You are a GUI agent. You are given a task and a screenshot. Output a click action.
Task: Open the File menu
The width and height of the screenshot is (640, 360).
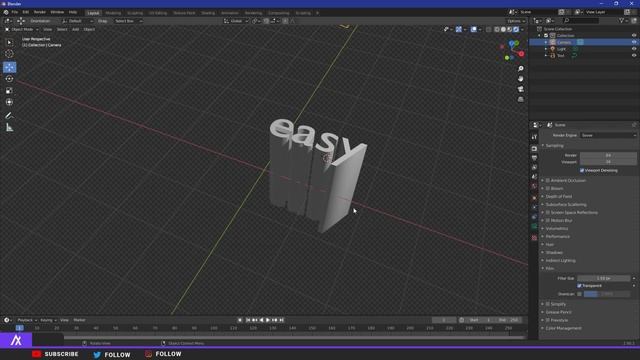tap(15, 12)
